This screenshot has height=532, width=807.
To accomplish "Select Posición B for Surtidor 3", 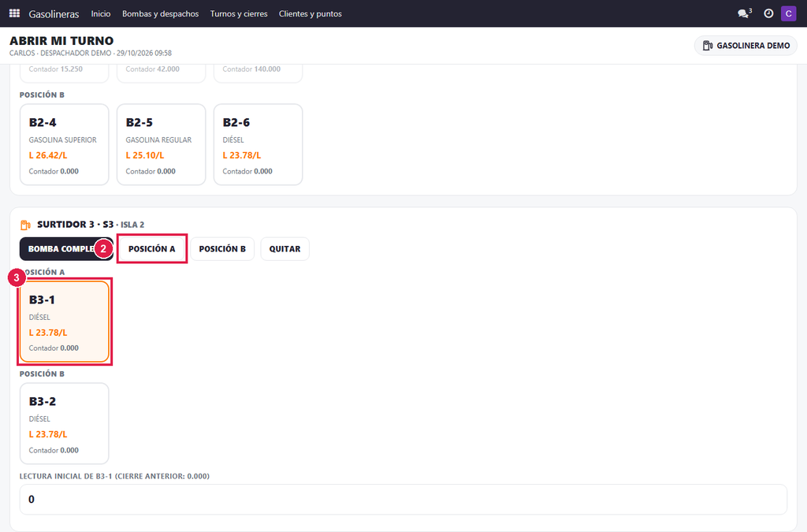I will pos(222,249).
